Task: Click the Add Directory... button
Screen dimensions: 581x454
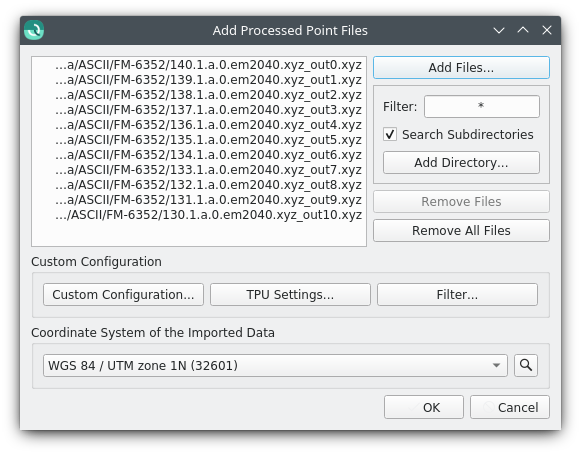Action: pyautogui.click(x=461, y=162)
